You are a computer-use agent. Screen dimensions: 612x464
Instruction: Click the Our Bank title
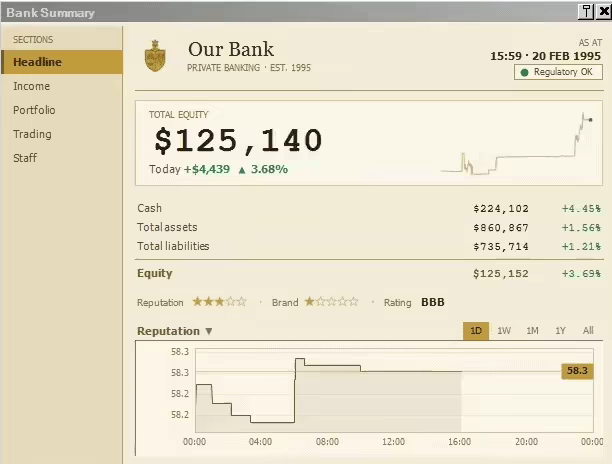click(x=231, y=50)
